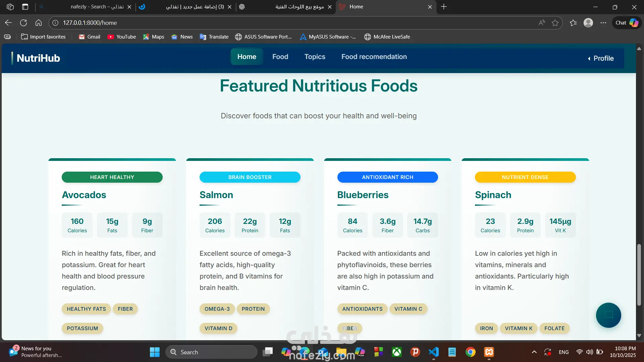Open browser Settings and more menu
The width and height of the screenshot is (644, 362).
[603, 23]
